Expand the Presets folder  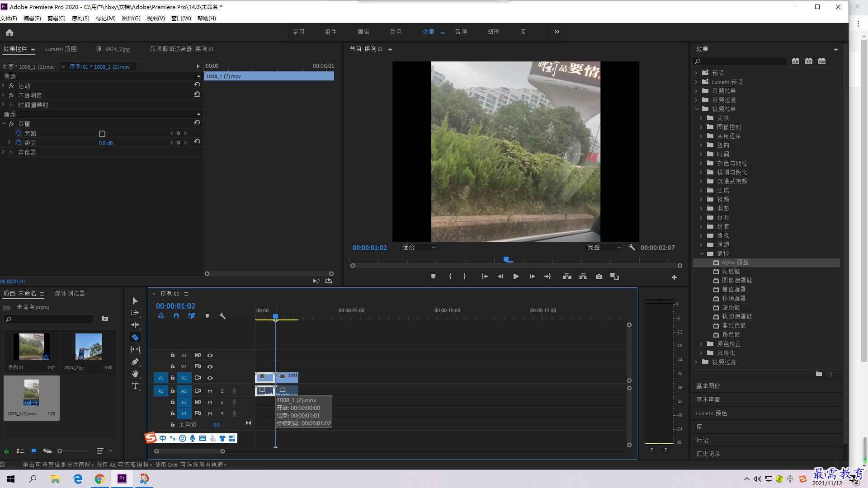pos(697,73)
